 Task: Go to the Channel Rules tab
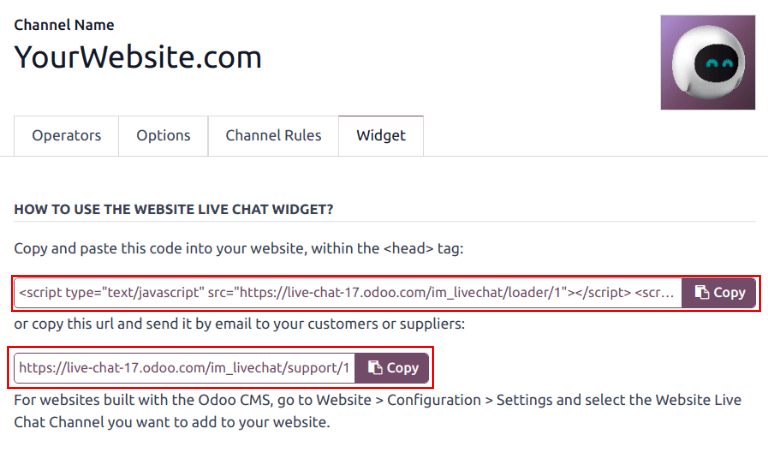tap(273, 136)
